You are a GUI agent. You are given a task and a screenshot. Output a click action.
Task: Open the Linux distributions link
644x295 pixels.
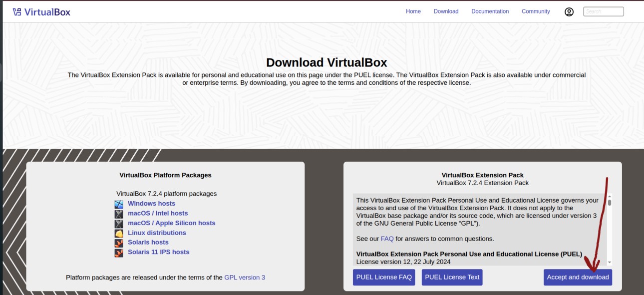coord(157,233)
